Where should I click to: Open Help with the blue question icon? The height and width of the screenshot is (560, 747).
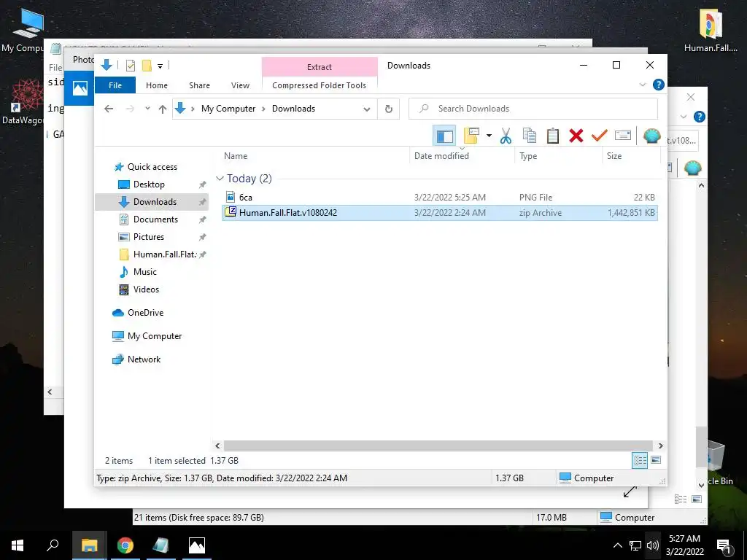(659, 85)
